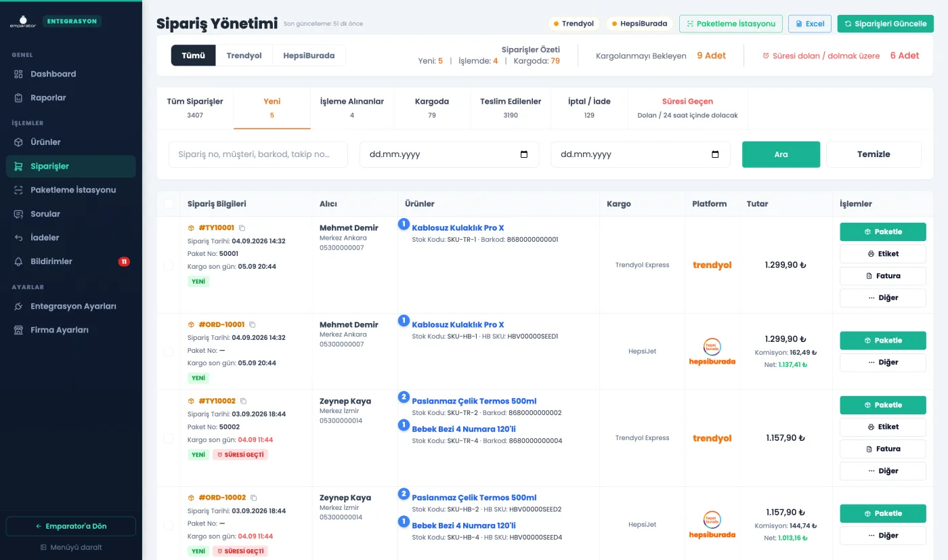The width and height of the screenshot is (948, 560).
Task: Click the Siparişler cart icon in sidebar
Action: pyautogui.click(x=18, y=166)
